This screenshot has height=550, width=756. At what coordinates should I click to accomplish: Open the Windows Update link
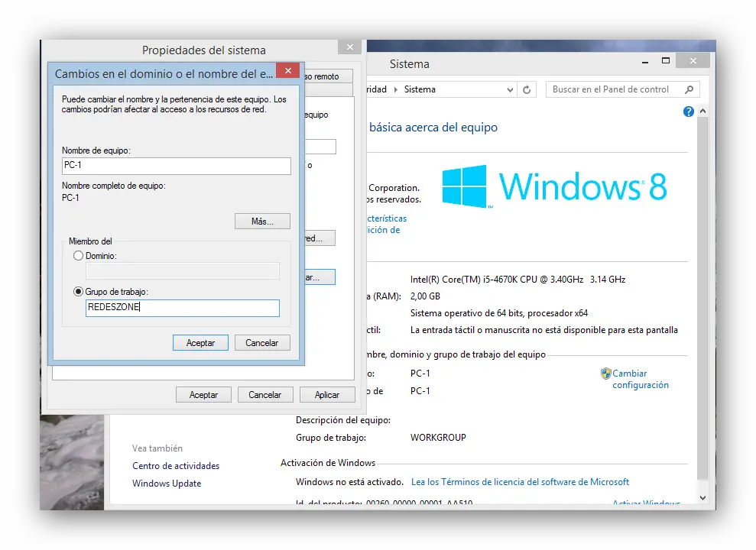(x=167, y=484)
